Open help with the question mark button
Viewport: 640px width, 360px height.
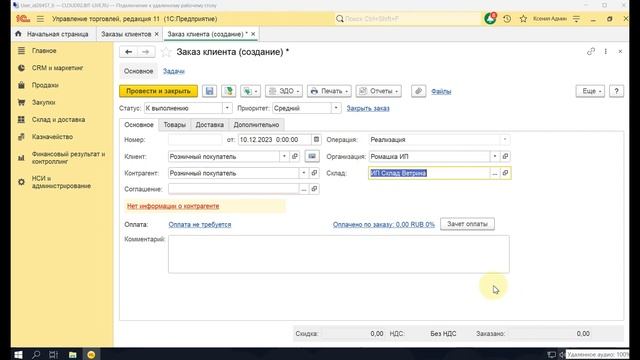616,91
